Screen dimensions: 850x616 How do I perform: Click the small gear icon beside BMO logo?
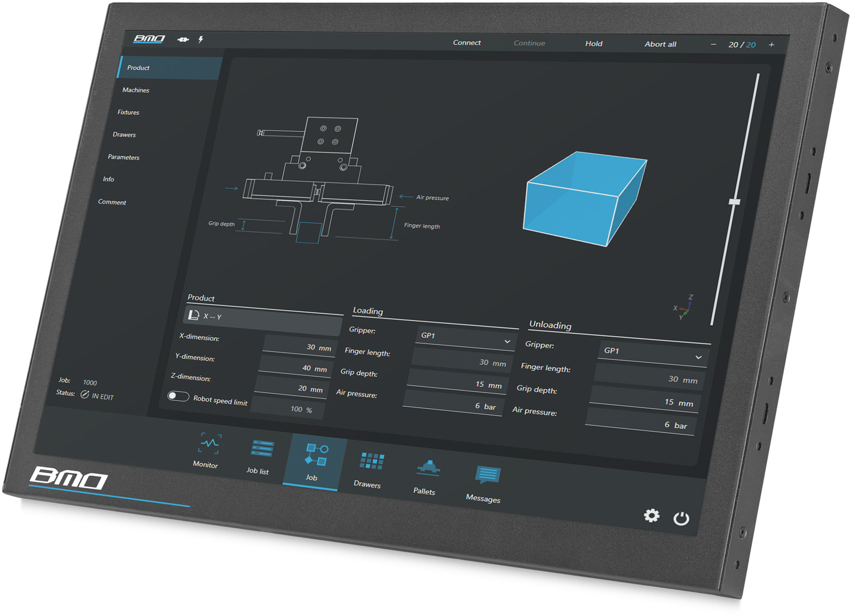point(182,39)
